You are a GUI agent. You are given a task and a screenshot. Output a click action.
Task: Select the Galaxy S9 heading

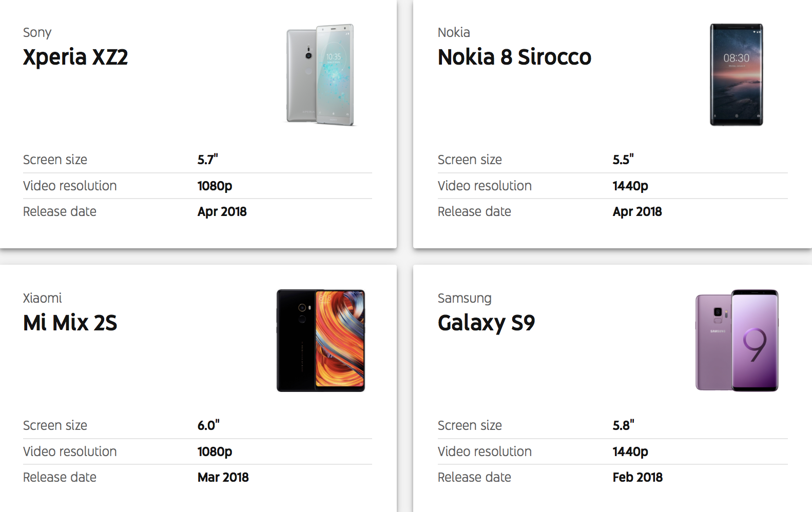tap(486, 323)
